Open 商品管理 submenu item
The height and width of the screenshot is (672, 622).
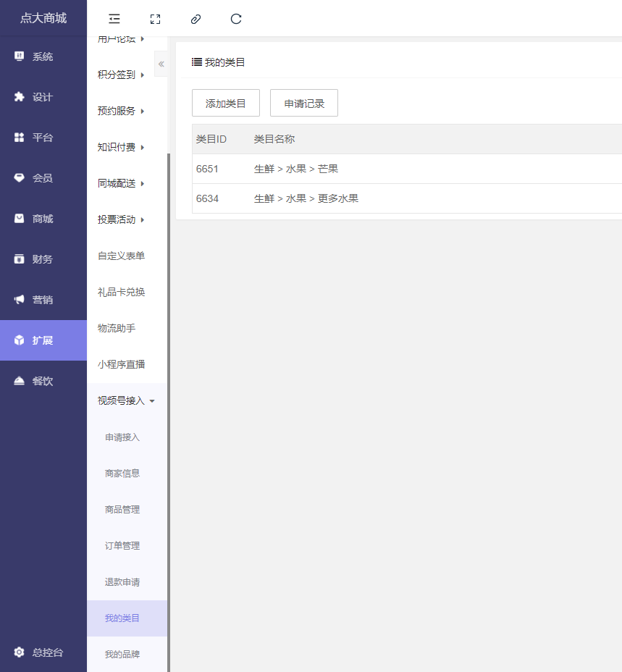(x=122, y=510)
